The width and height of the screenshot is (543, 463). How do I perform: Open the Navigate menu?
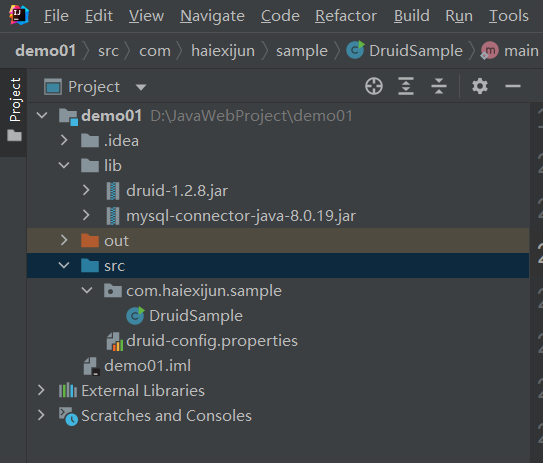pyautogui.click(x=212, y=17)
